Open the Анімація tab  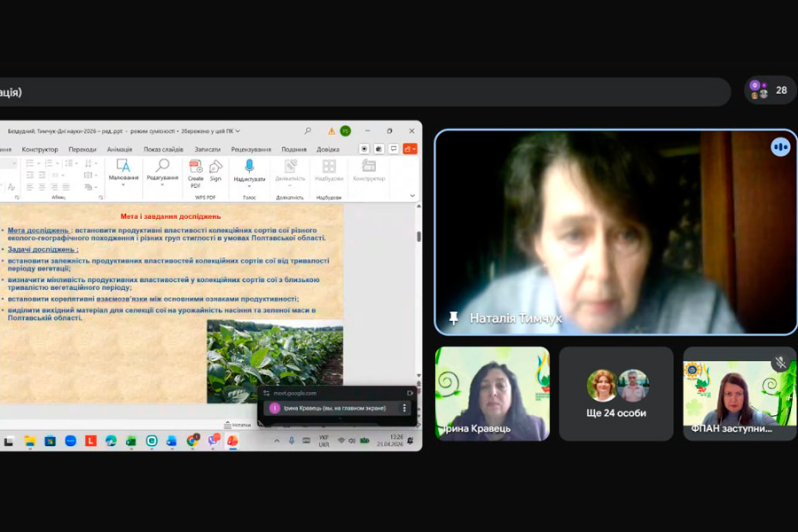point(120,149)
